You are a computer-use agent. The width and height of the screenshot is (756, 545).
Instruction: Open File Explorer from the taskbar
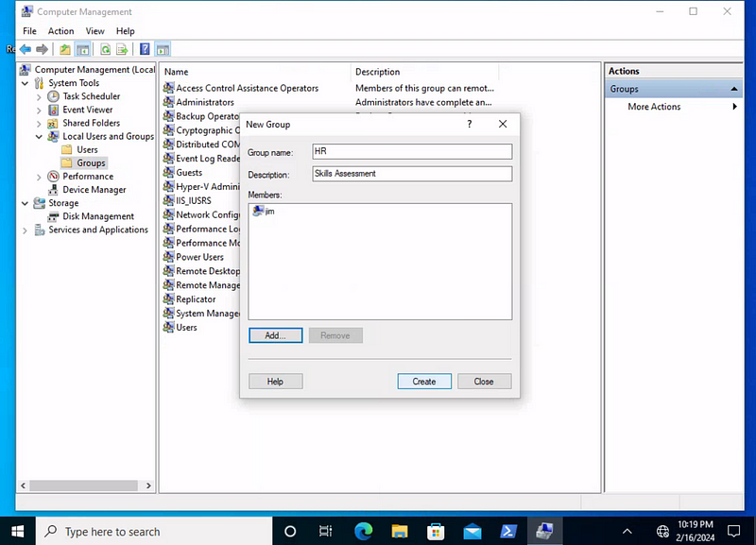(x=400, y=531)
